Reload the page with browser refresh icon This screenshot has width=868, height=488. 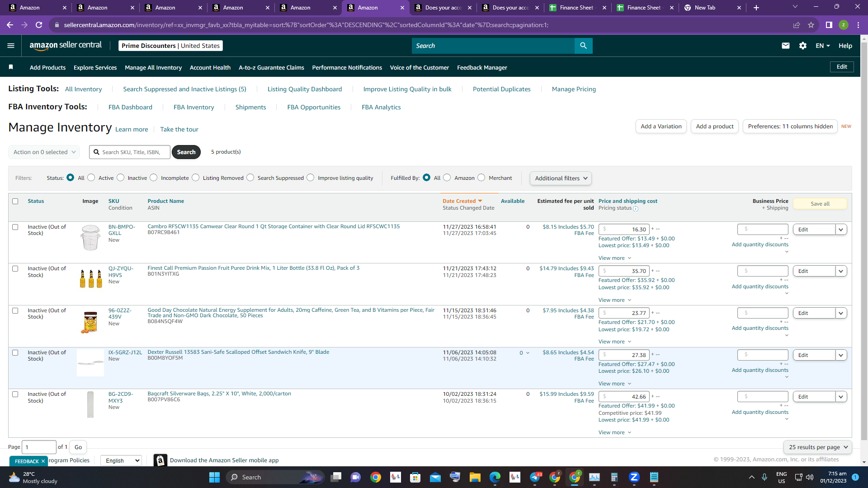(39, 25)
